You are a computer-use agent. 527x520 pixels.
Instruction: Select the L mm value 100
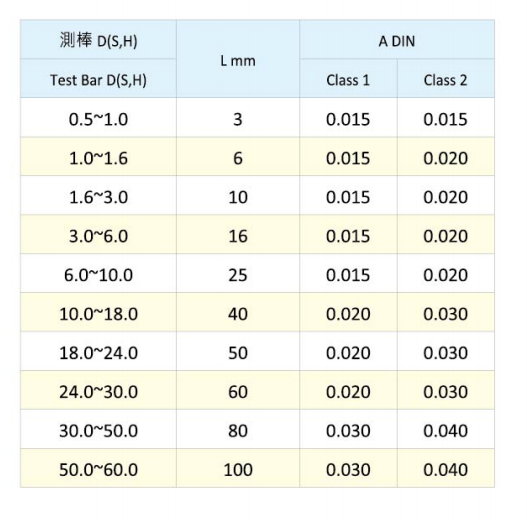coord(238,469)
